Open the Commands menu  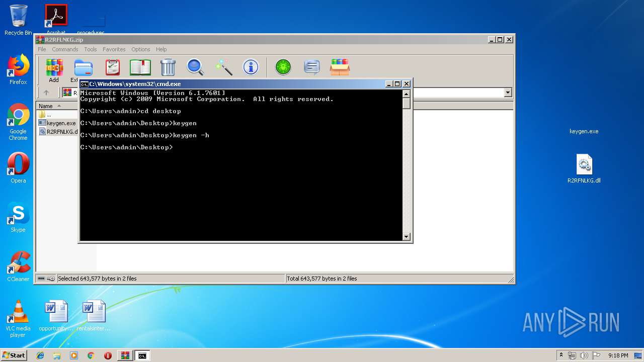[x=65, y=49]
